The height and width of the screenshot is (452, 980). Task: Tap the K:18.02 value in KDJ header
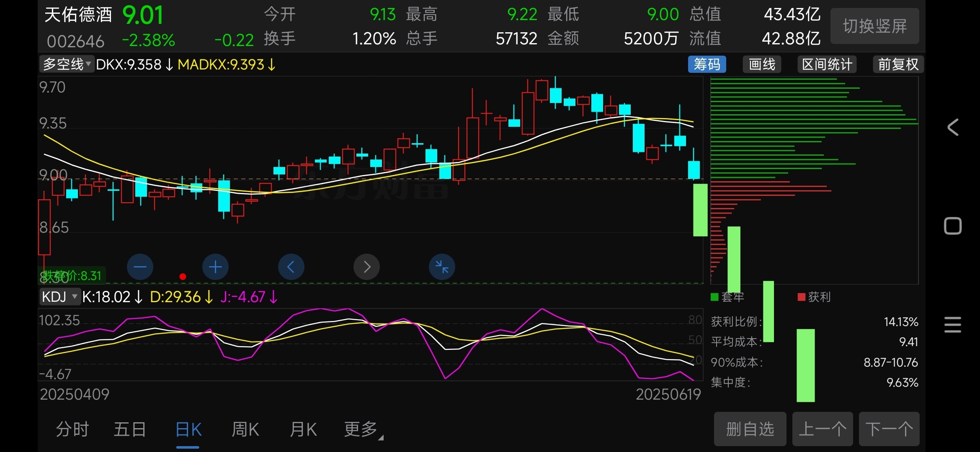click(106, 297)
